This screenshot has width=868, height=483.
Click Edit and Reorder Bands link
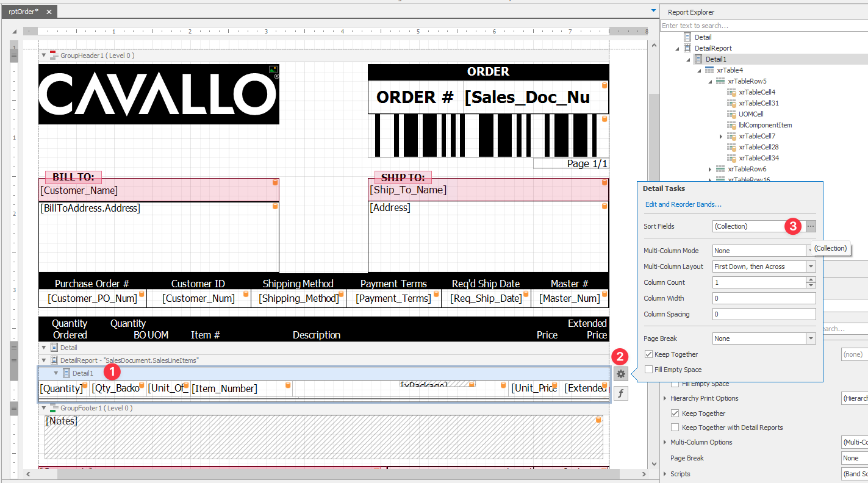683,204
